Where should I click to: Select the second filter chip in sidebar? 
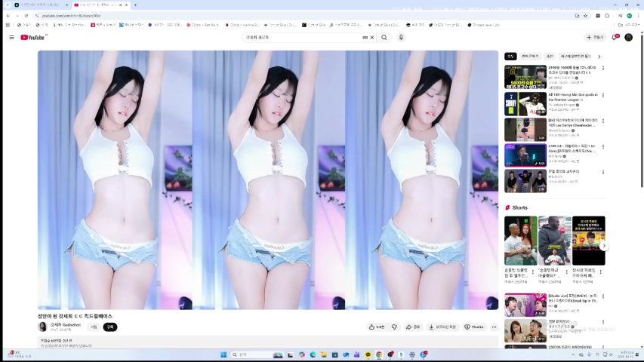pos(530,57)
